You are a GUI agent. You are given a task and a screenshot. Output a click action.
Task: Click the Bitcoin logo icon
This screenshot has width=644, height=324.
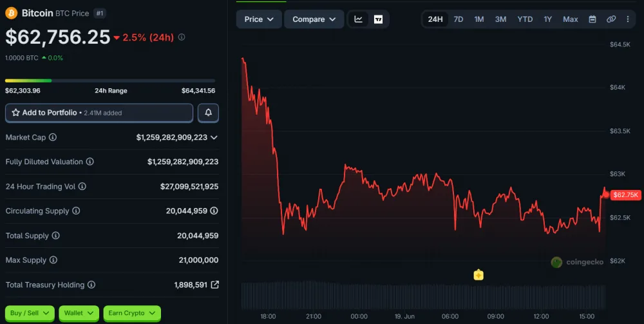(x=11, y=13)
